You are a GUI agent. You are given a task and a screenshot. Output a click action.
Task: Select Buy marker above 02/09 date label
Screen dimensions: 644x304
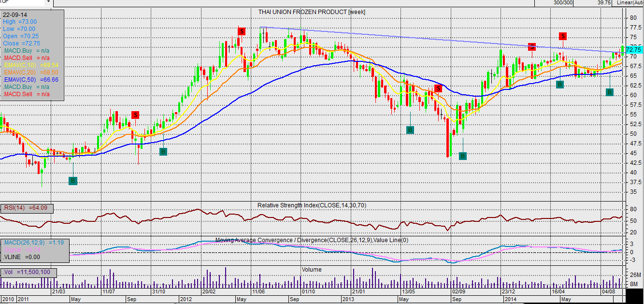(x=462, y=156)
